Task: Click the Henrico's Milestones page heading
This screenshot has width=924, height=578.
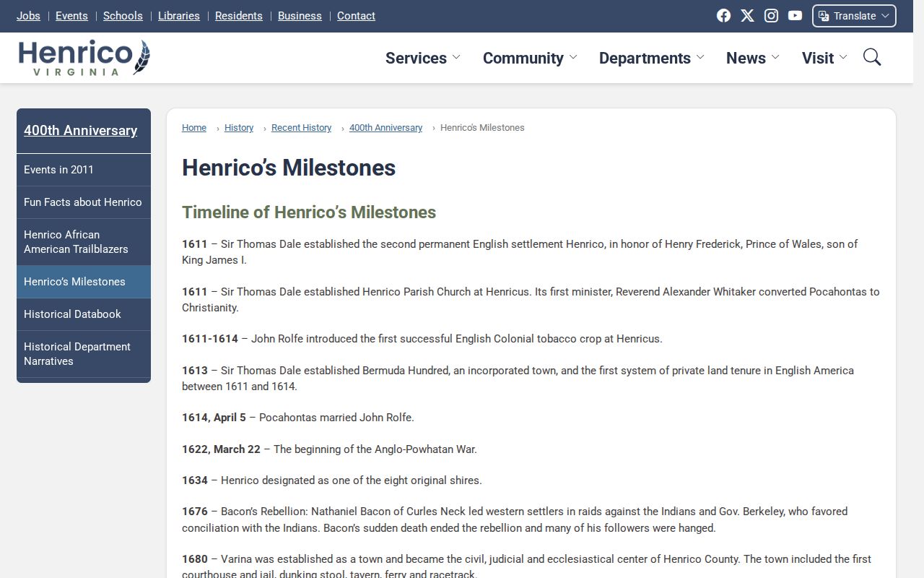Action: (289, 168)
